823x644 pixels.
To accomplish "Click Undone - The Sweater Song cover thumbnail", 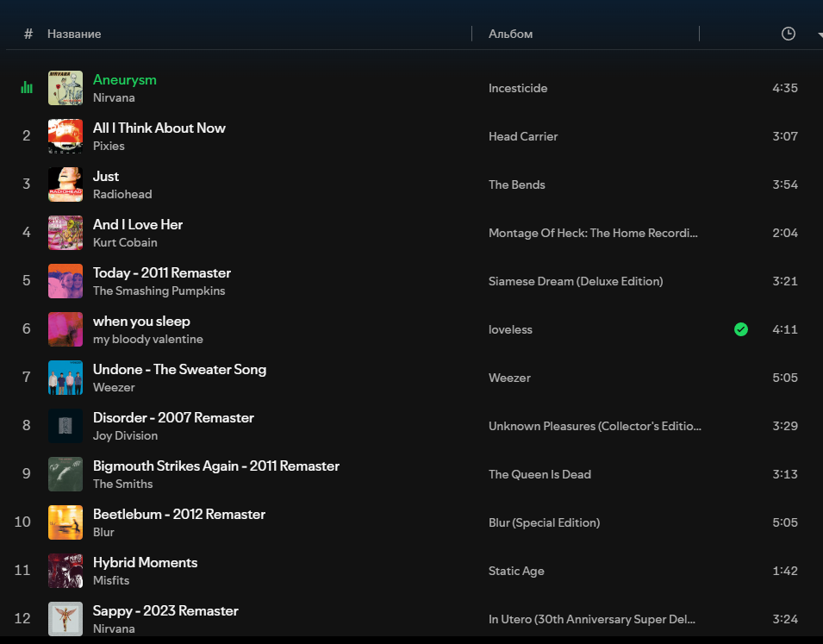I will (x=65, y=378).
